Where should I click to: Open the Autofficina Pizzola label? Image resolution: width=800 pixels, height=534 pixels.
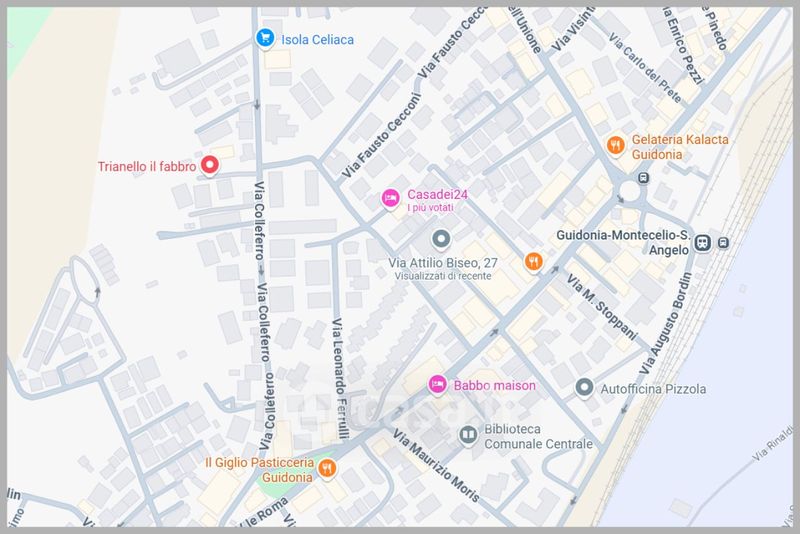[653, 389]
